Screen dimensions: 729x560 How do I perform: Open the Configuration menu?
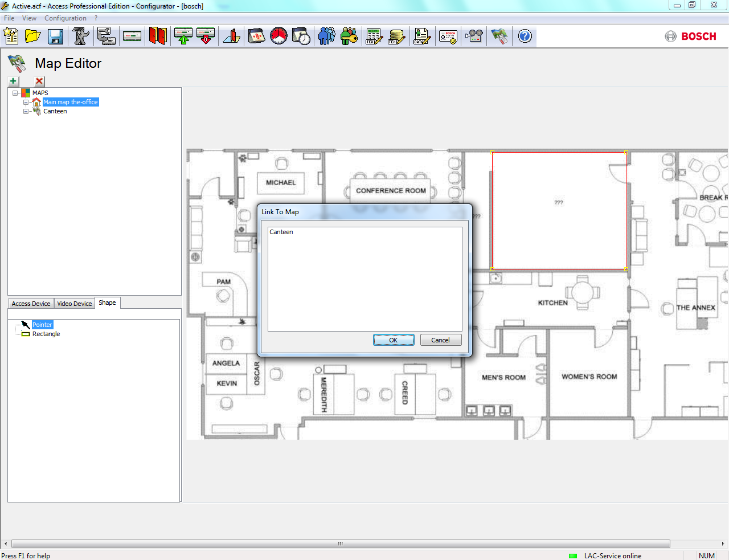click(x=65, y=18)
